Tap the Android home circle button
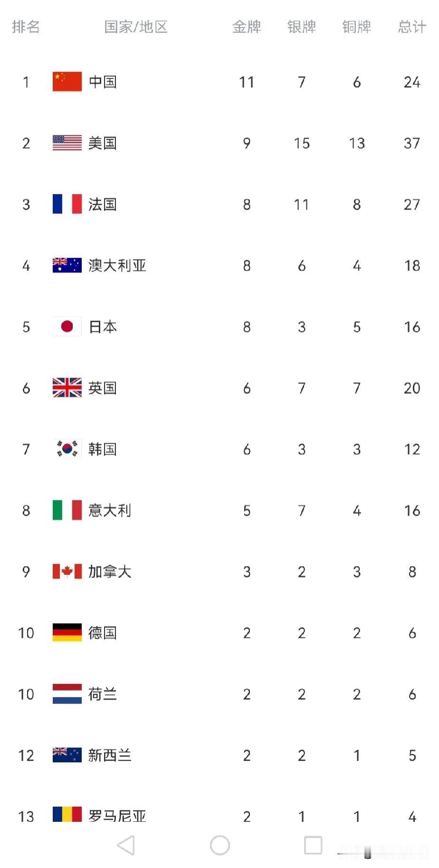The height and width of the screenshot is (868, 439). pos(220,845)
